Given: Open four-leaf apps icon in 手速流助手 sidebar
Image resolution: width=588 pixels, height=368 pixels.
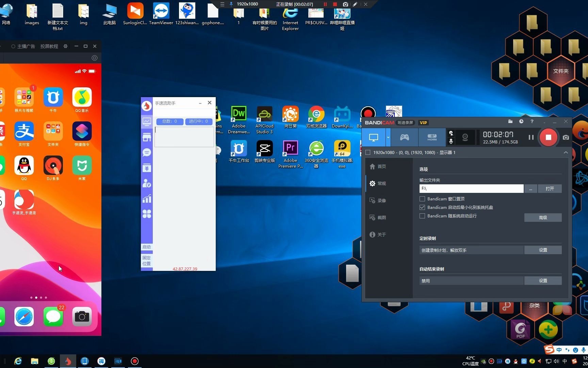Looking at the screenshot, I should 147,214.
